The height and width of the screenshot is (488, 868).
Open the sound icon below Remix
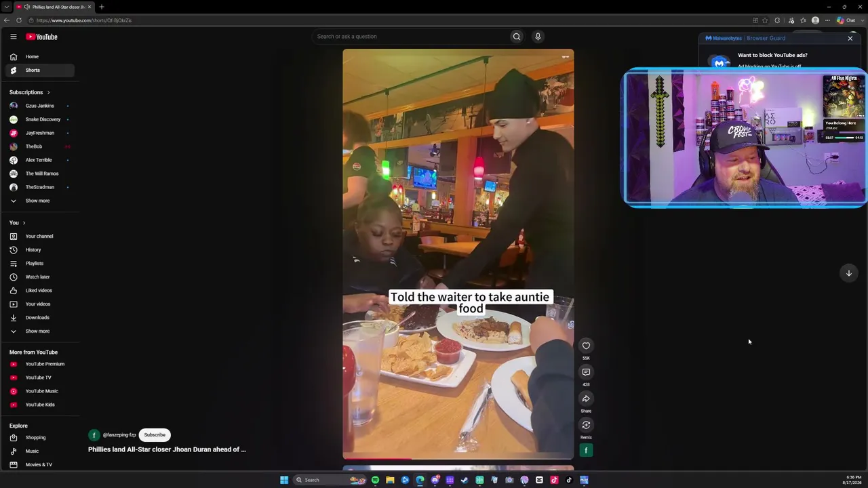pos(586,450)
